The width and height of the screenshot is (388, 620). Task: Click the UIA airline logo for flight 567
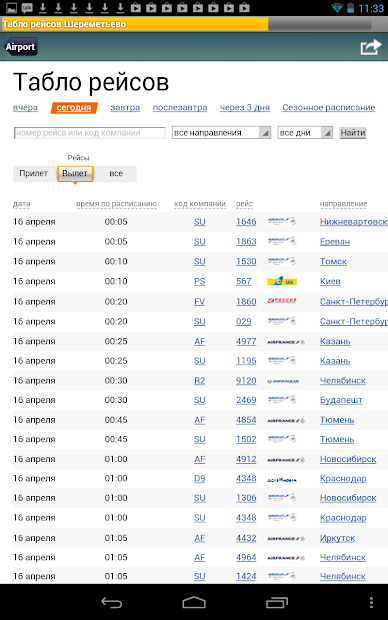(x=282, y=282)
